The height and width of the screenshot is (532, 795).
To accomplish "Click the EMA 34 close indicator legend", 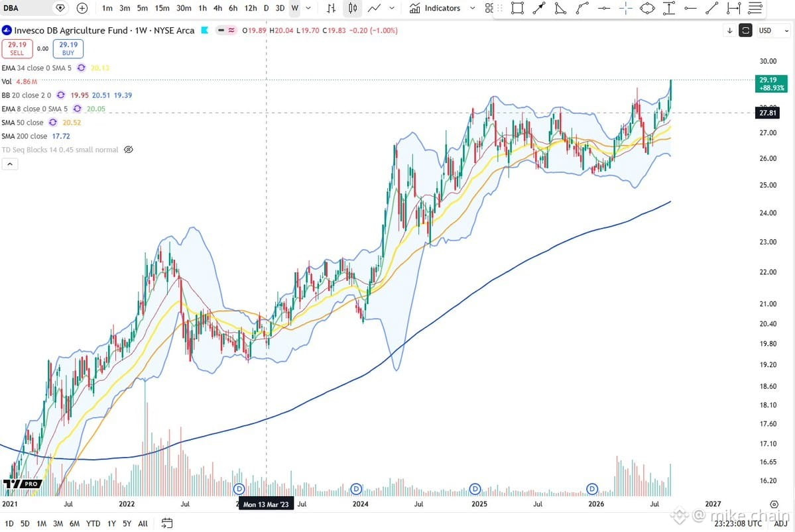I will (36, 68).
